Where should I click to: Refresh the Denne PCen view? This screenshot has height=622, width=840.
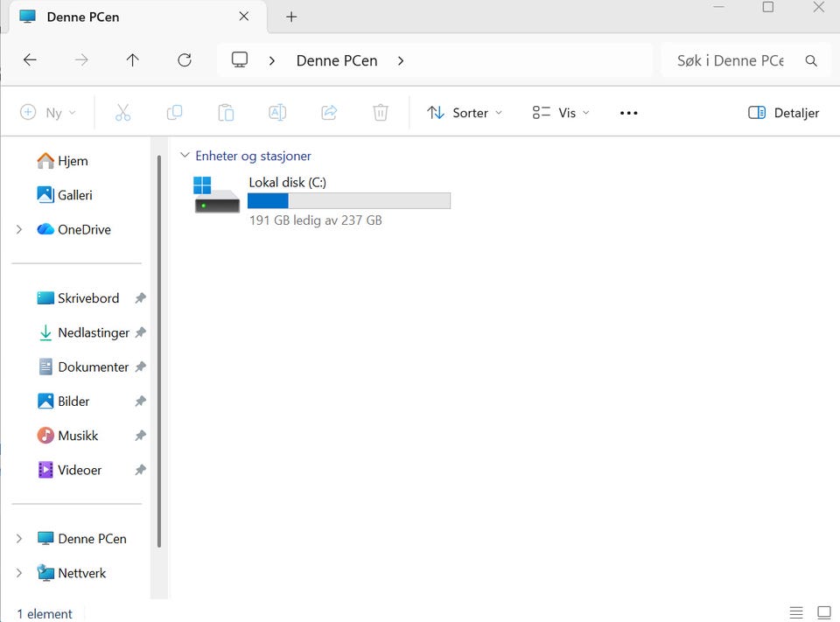tap(184, 60)
